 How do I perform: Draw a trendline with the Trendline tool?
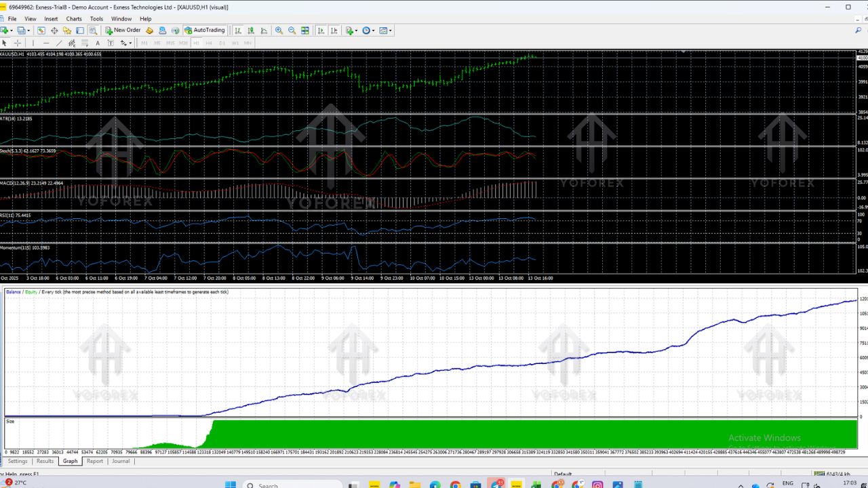pos(59,43)
